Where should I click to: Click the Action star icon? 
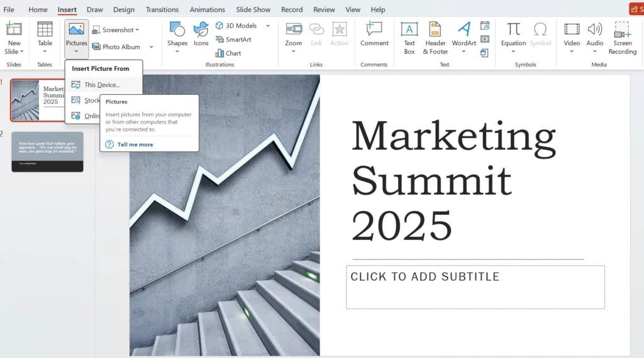(339, 29)
